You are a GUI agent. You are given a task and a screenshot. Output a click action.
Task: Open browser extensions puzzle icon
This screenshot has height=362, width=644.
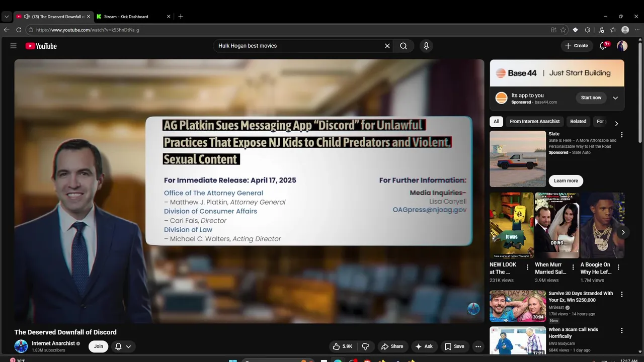point(588,30)
